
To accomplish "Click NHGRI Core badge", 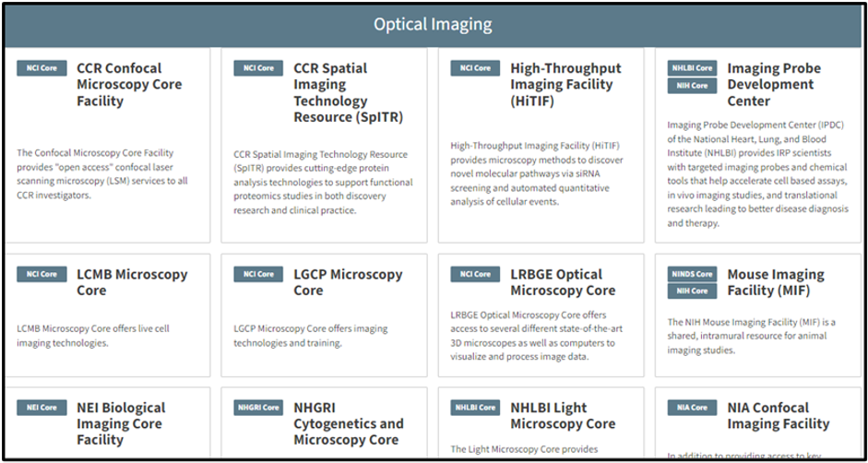I will tap(258, 408).
